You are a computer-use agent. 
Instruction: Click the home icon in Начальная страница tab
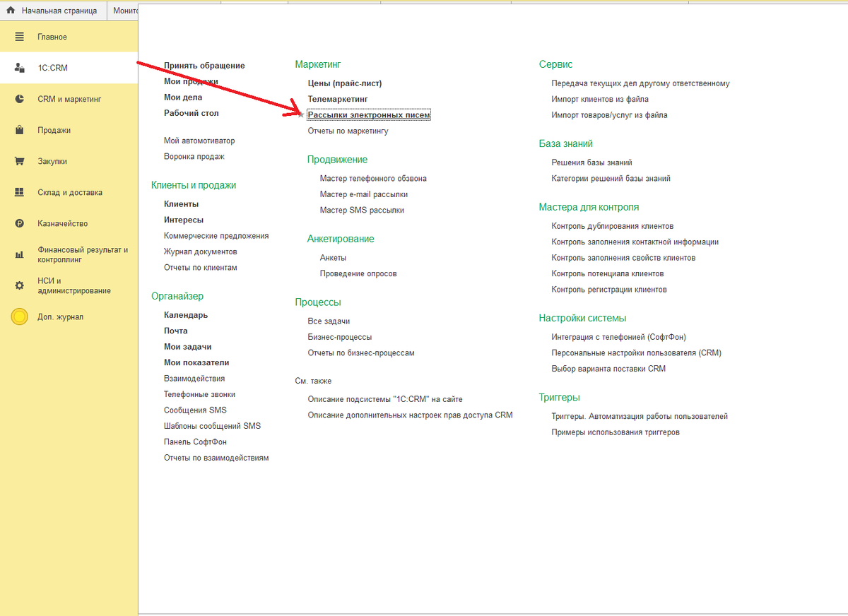[x=11, y=11]
